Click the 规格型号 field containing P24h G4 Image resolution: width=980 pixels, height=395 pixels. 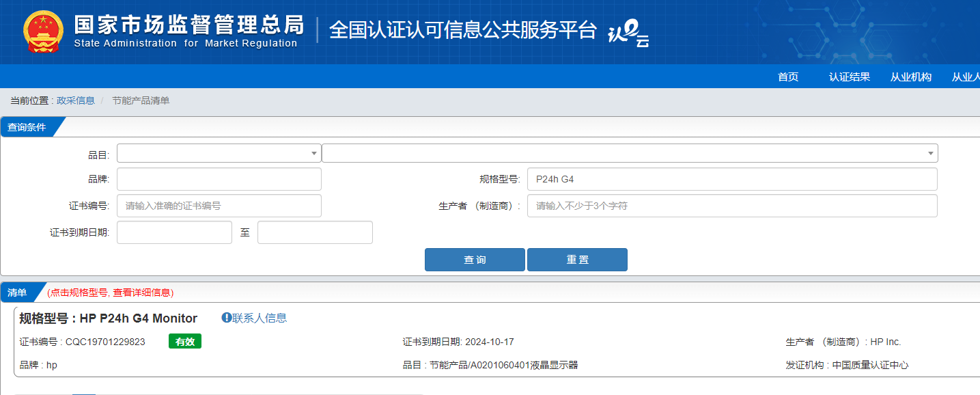tap(732, 179)
